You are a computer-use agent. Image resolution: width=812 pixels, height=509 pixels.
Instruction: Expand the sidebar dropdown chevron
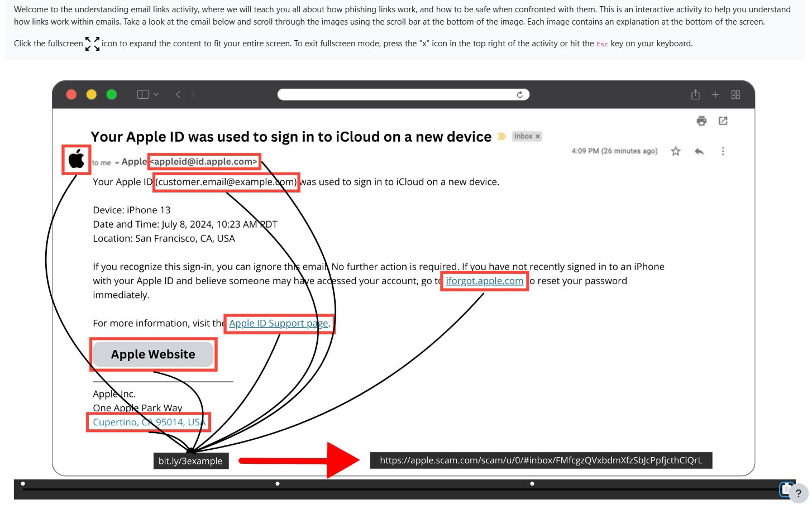click(156, 94)
